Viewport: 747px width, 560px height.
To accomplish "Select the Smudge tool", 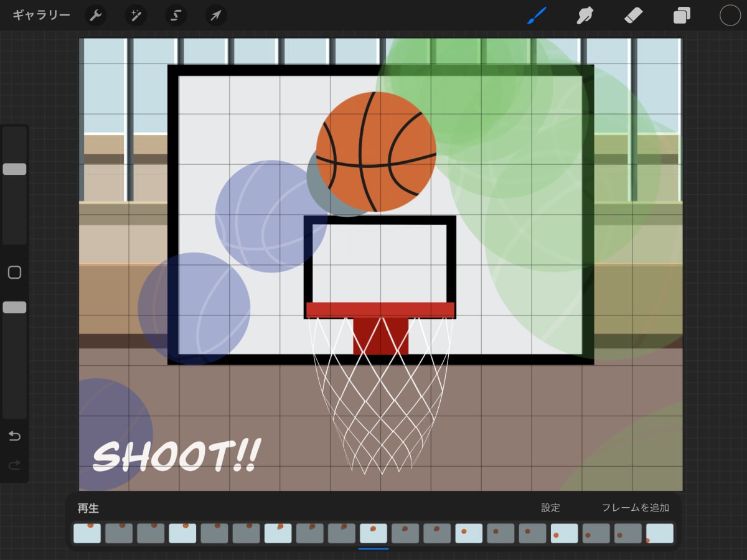I will click(x=584, y=16).
